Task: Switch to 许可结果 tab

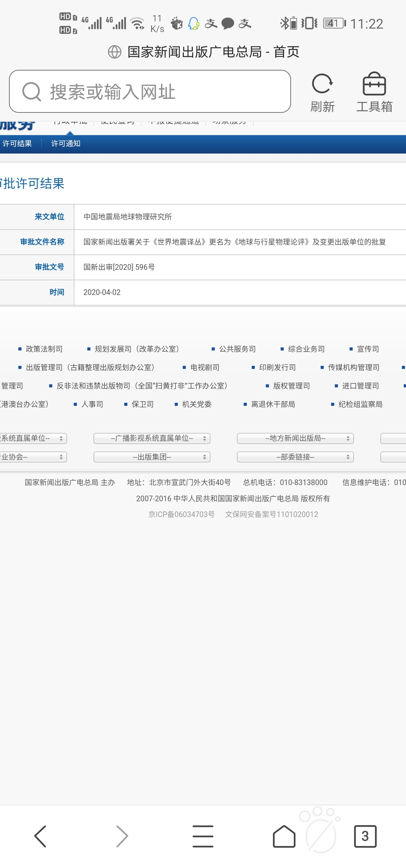Action: click(17, 144)
